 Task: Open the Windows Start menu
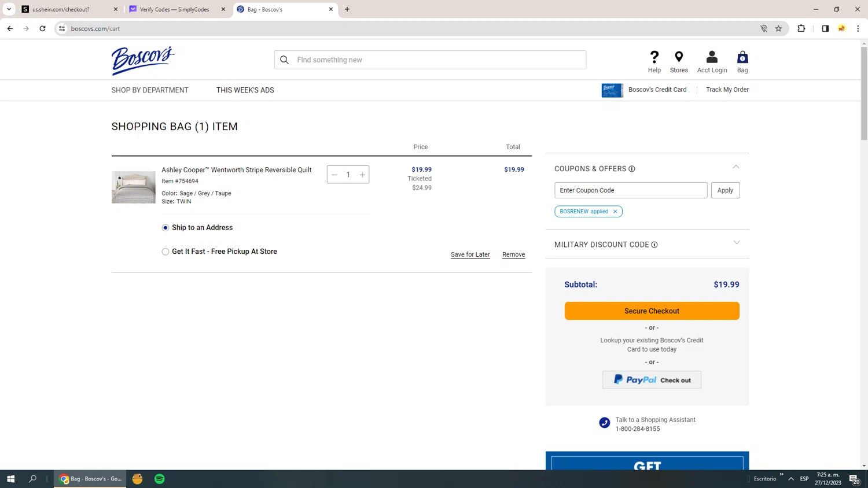tap(10, 479)
